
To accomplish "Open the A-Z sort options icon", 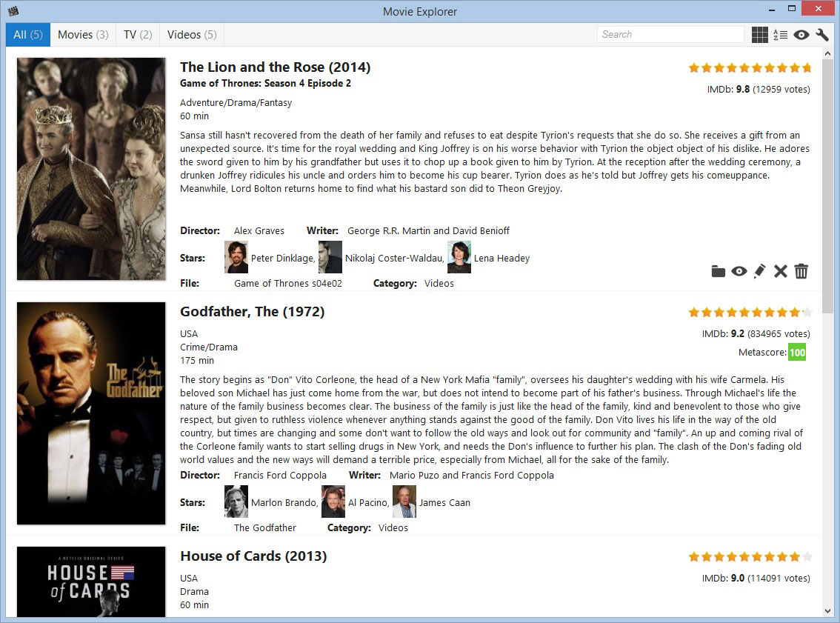I will (781, 35).
